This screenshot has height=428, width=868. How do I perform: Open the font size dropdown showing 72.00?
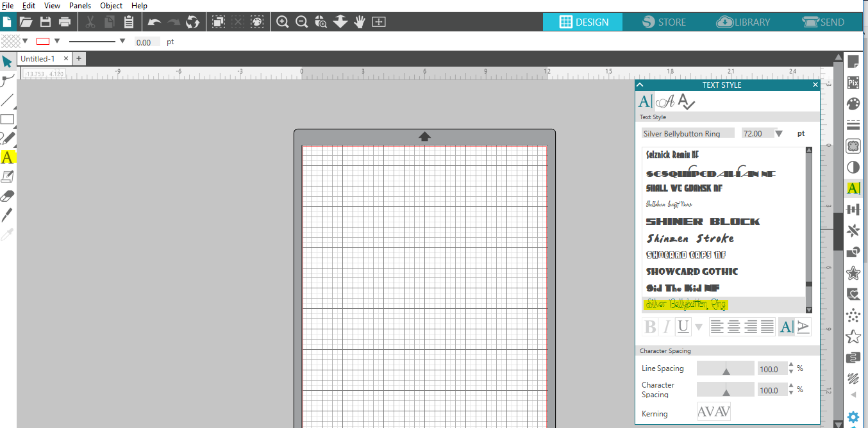tap(780, 133)
